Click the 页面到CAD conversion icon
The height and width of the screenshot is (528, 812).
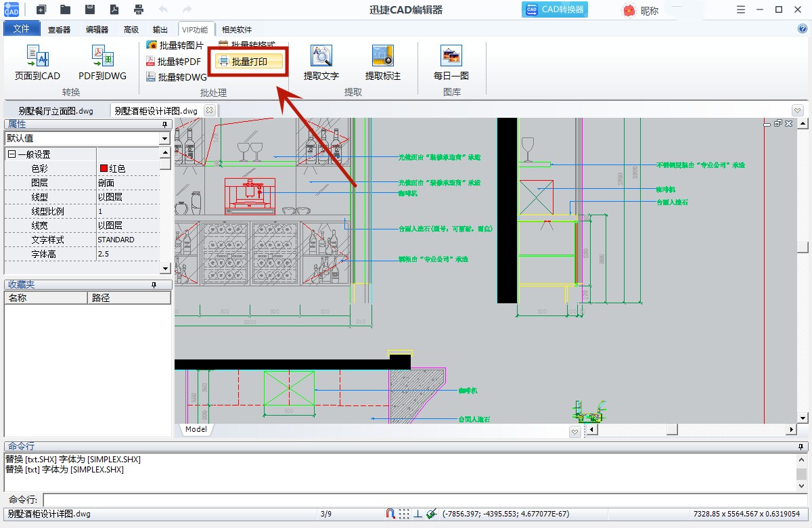[x=37, y=56]
